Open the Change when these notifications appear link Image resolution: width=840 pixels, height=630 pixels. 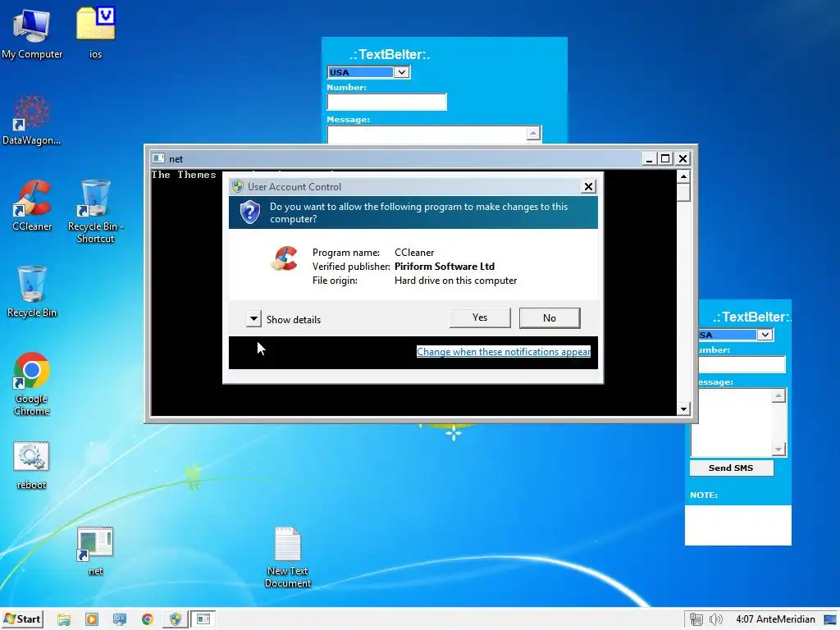(x=504, y=351)
